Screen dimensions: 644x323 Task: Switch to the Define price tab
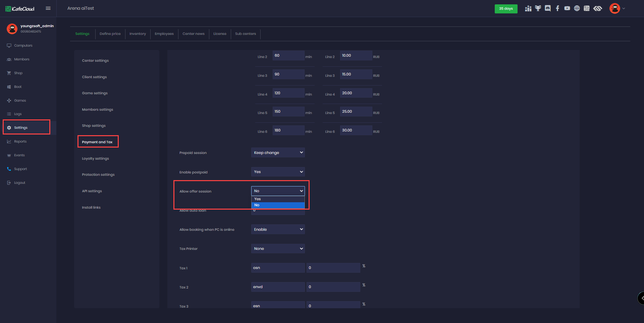pyautogui.click(x=110, y=34)
